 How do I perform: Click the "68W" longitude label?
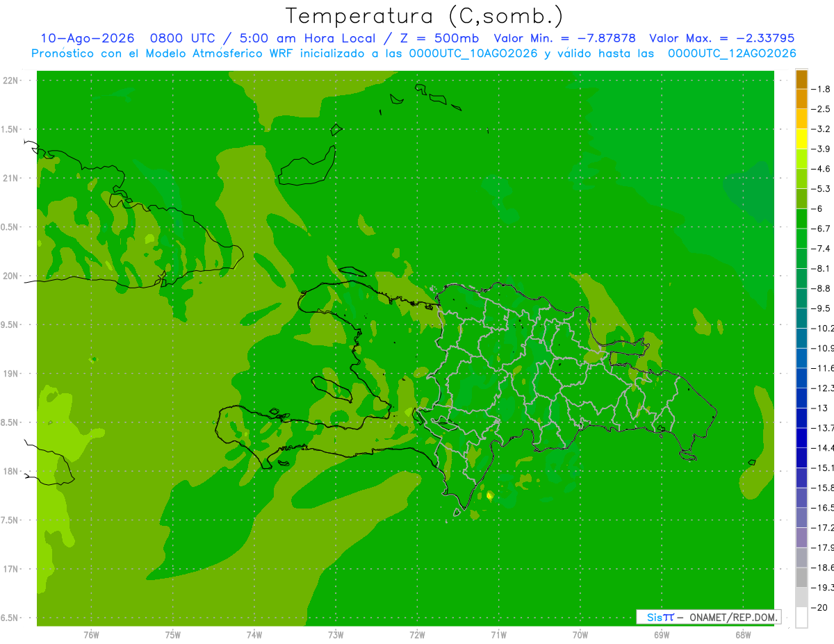pos(743,635)
